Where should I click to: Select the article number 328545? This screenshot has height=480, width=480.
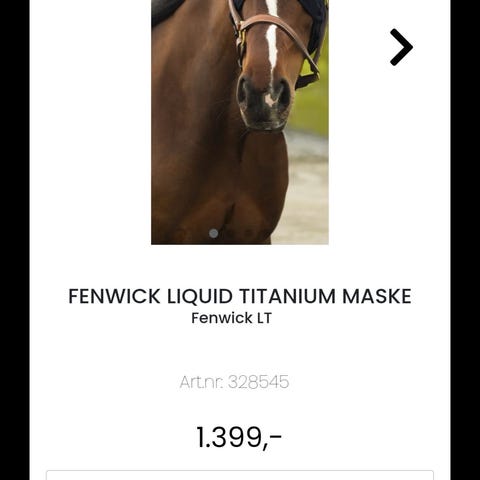[x=259, y=382]
